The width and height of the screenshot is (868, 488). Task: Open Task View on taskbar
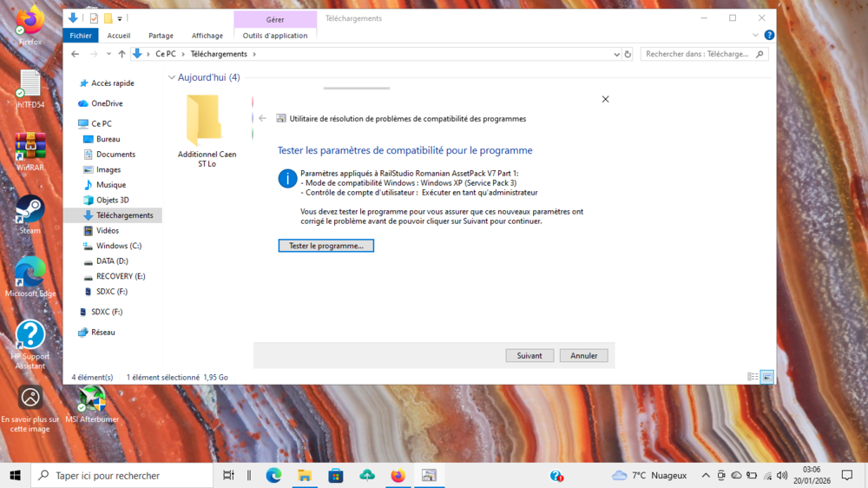(x=228, y=475)
